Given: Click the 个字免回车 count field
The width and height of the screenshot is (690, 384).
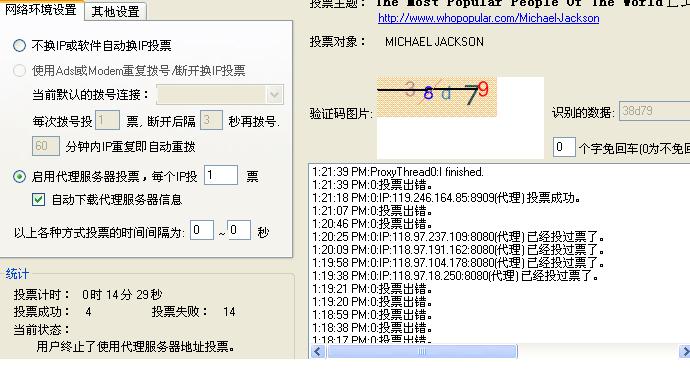Looking at the screenshot, I should (x=564, y=147).
